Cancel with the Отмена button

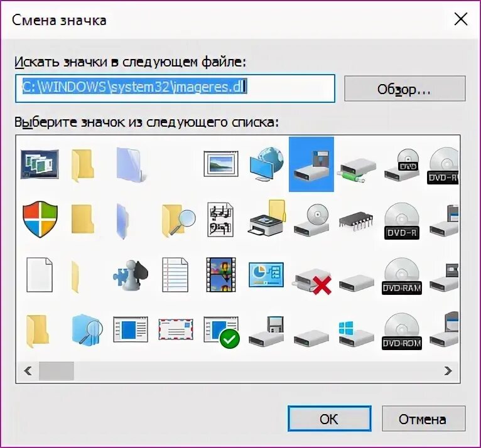pyautogui.click(x=423, y=419)
